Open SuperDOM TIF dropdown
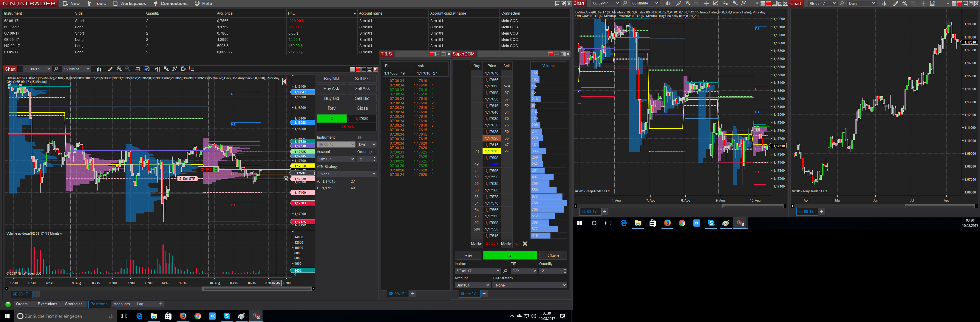 (x=524, y=271)
